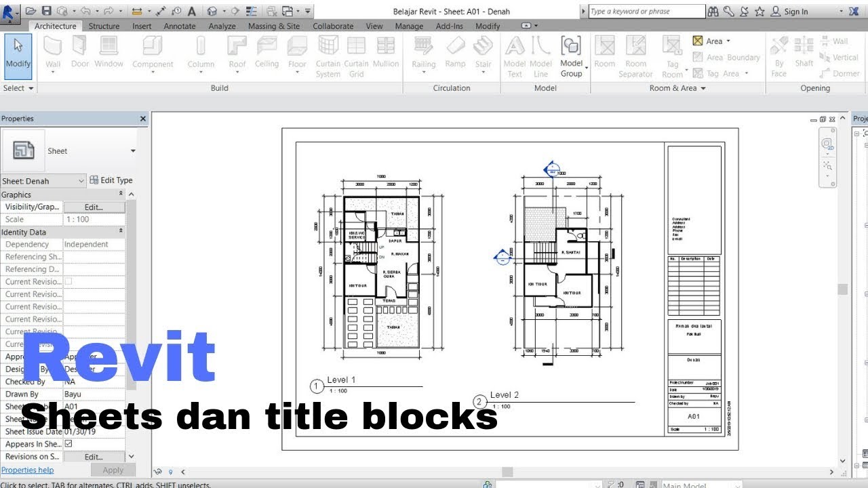Toggle the Current Revision Issued checkbox
Image resolution: width=868 pixels, height=488 pixels.
pyautogui.click(x=68, y=281)
